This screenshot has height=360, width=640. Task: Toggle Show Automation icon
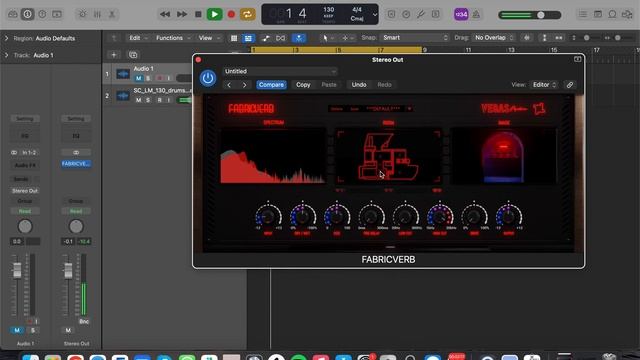[x=266, y=38]
